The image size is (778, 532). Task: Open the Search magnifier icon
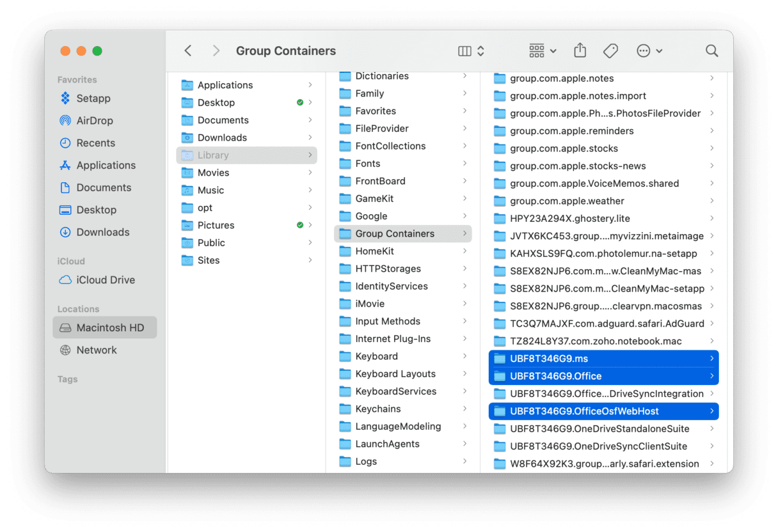click(x=711, y=51)
